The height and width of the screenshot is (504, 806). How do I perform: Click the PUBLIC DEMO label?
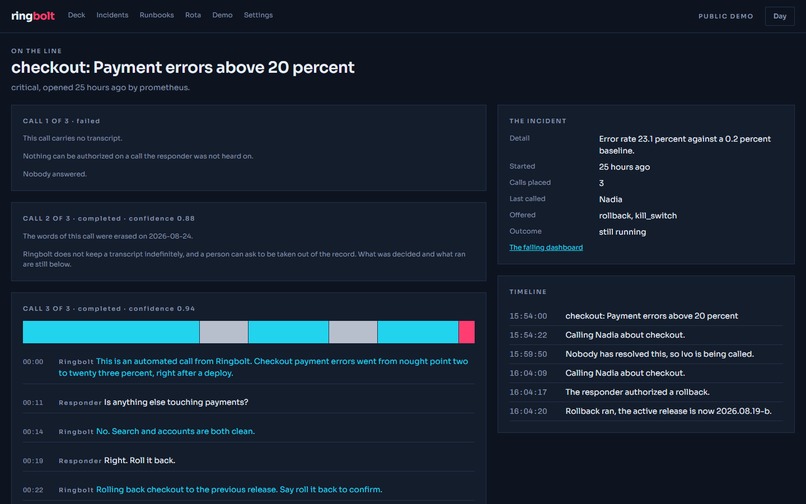point(726,16)
